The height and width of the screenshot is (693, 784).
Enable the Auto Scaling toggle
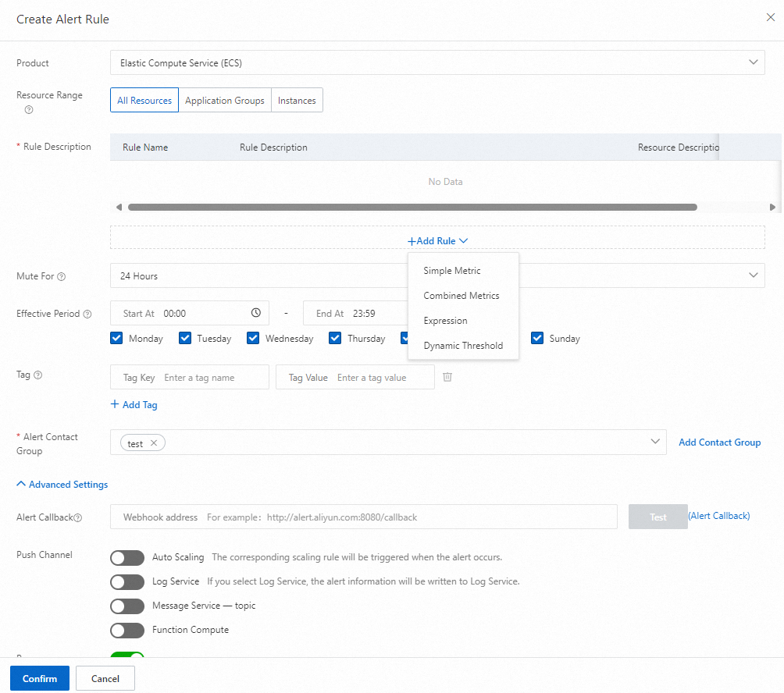[x=127, y=558]
